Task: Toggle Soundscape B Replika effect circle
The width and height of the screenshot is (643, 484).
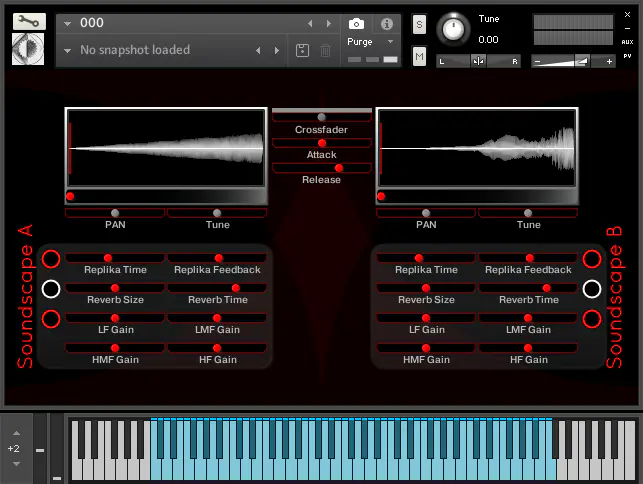Action: click(x=592, y=259)
